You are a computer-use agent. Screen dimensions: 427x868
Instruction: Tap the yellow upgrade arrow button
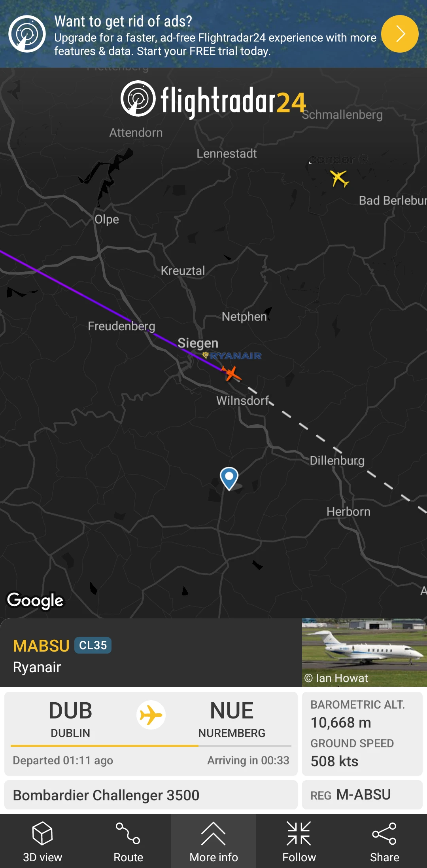tap(400, 34)
